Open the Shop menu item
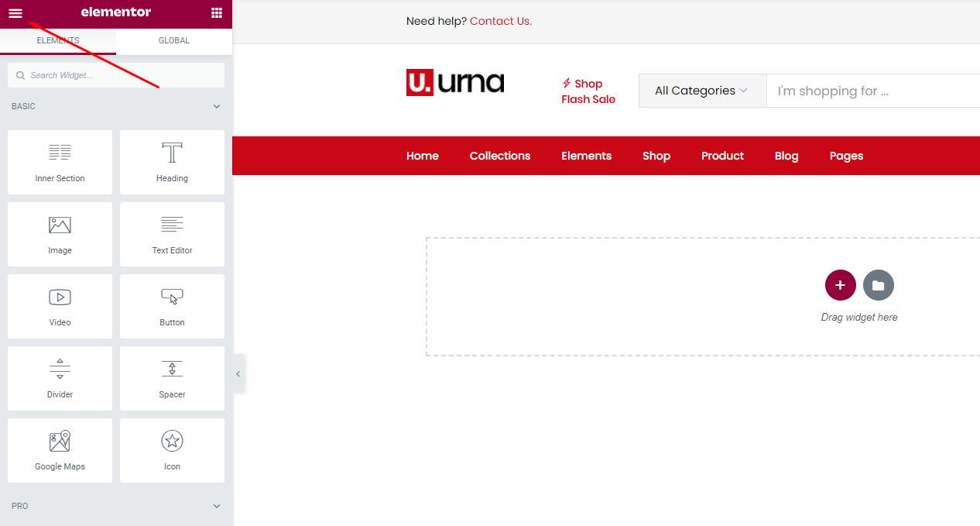This screenshot has width=980, height=526. point(656,156)
